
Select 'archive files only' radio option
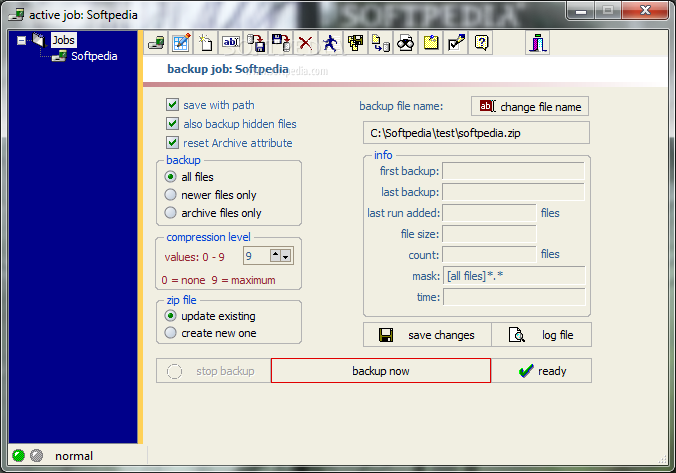pos(171,213)
